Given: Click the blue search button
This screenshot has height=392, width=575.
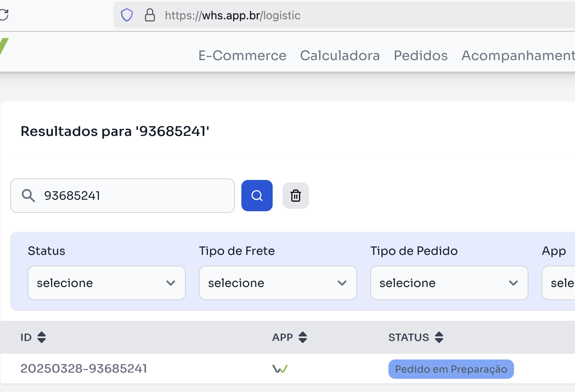Looking at the screenshot, I should point(257,196).
